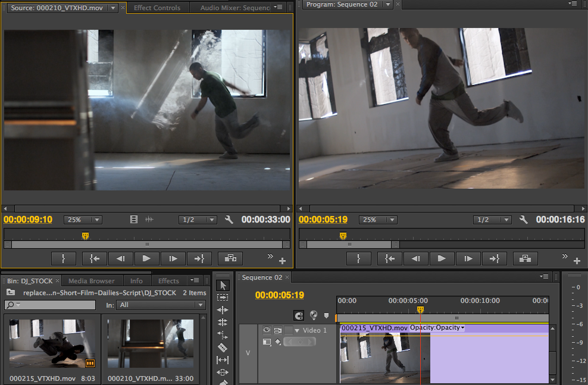
Task: Open Program monitor button editor plus
Action: [x=577, y=261]
